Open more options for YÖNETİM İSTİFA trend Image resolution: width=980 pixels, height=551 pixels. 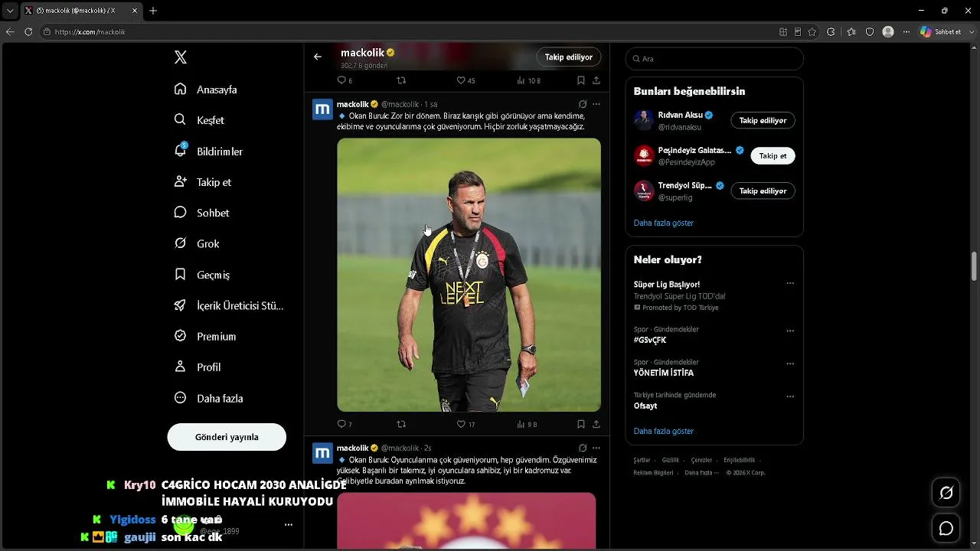(790, 364)
